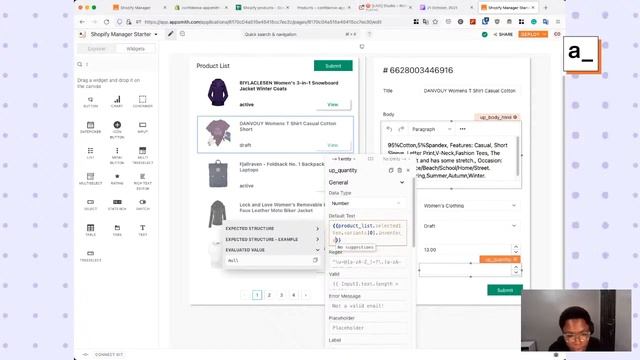This screenshot has width=640, height=360.
Task: Open the 21 October, 2021 browser tab
Action: click(445, 7)
